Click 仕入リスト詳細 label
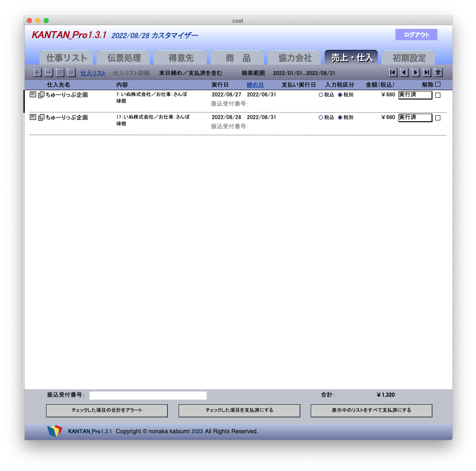The image size is (476, 471). tap(131, 73)
